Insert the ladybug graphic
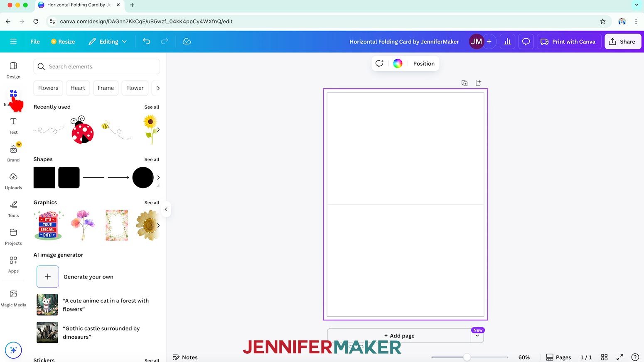 [x=82, y=130]
